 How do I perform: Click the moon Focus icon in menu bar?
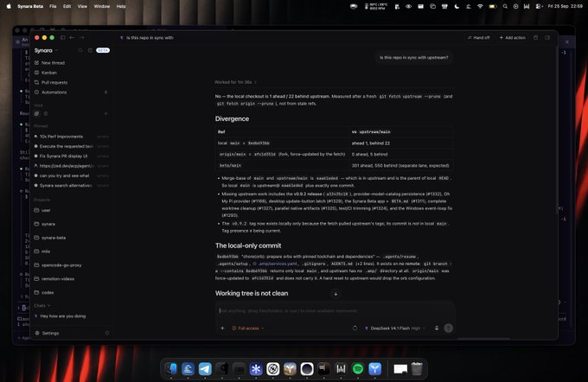coord(457,6)
